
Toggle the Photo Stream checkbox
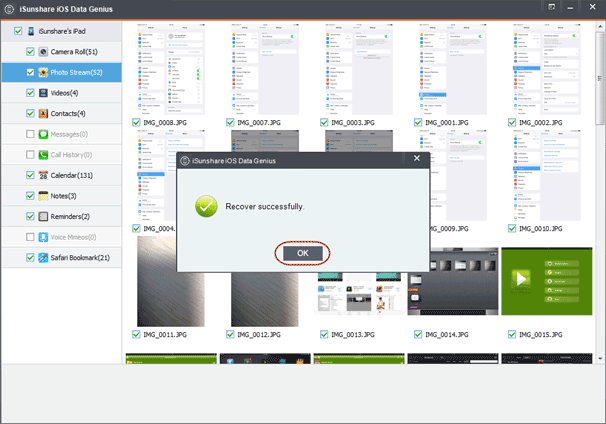point(30,72)
